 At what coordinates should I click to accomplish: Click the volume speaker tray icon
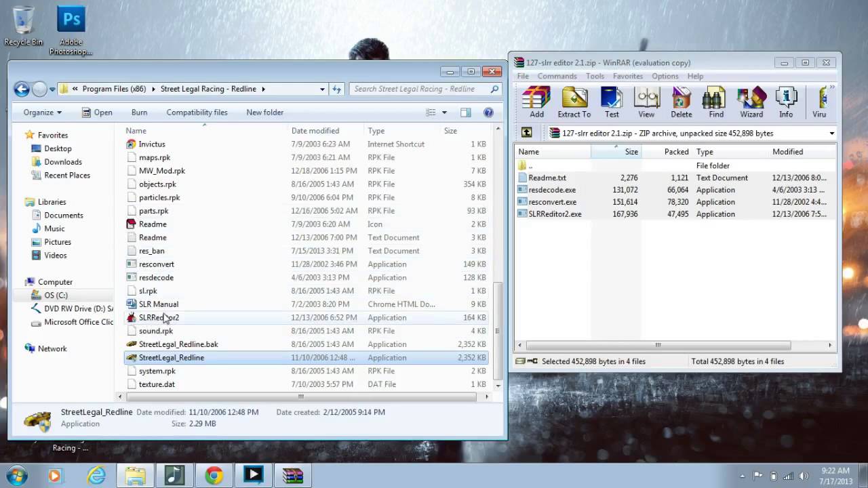[x=804, y=476]
